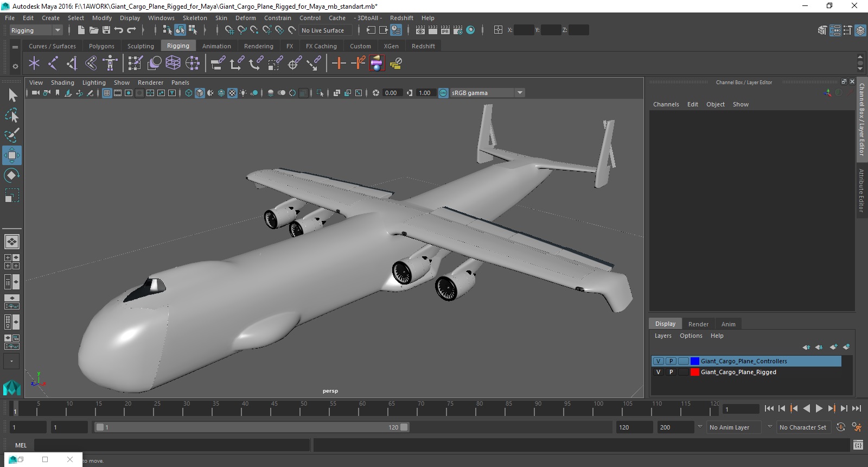Toggle viewport grid display icon
This screenshot has width=868, height=467.
coord(107,93)
